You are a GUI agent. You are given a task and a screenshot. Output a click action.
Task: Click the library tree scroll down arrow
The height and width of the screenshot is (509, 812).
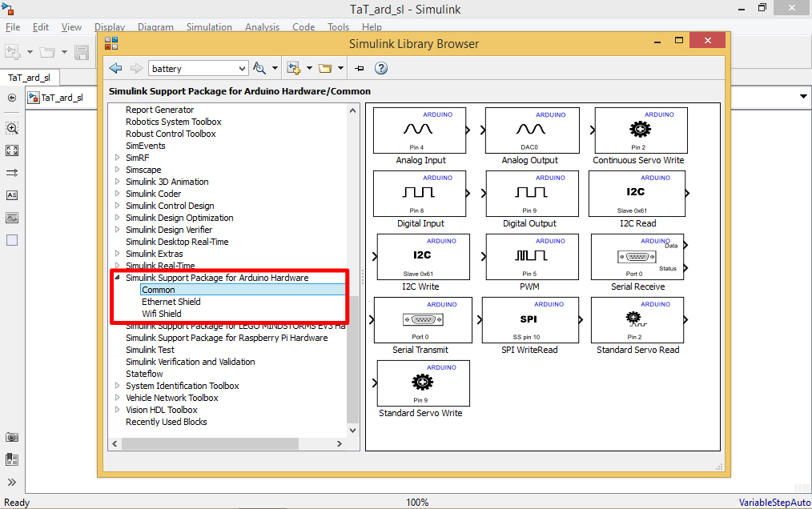click(x=352, y=430)
